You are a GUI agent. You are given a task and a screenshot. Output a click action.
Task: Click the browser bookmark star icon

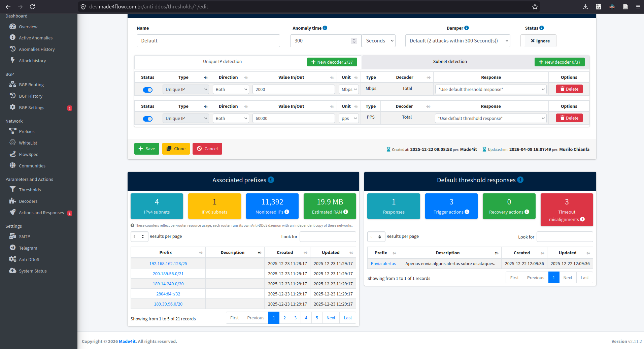[535, 7]
